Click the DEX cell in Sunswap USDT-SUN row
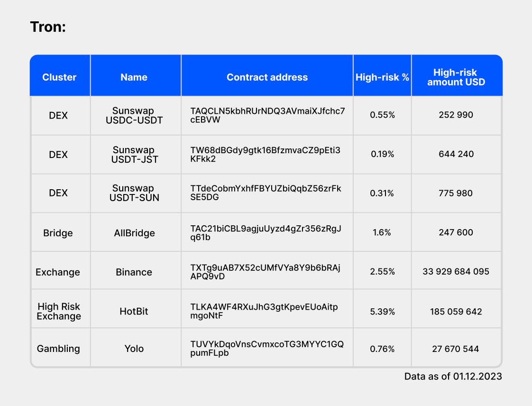This screenshot has width=532, height=406. 58,193
